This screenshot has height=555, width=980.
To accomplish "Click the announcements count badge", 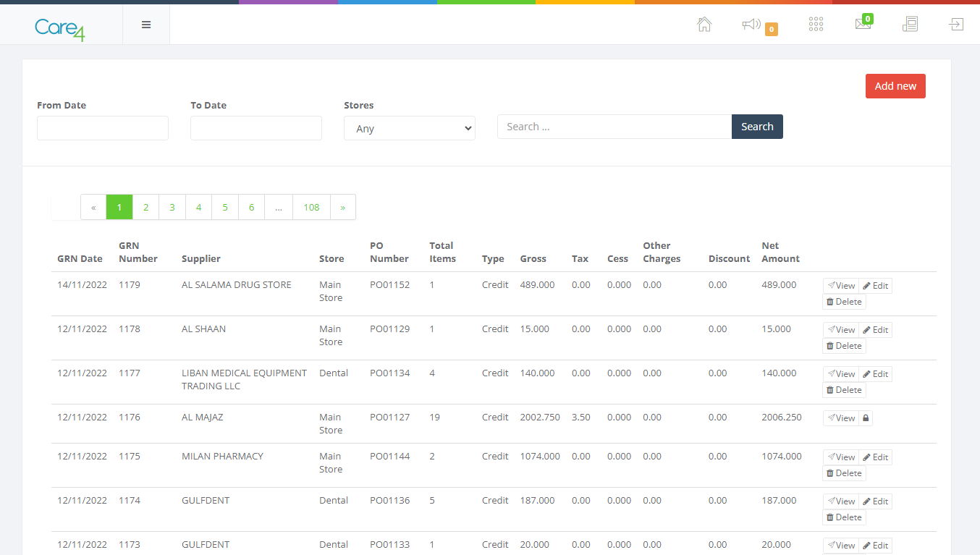I will coord(772,30).
